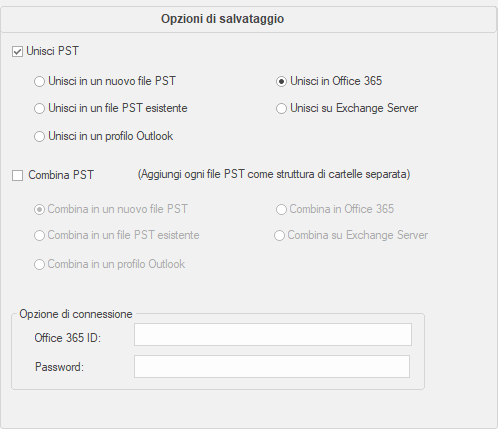The height and width of the screenshot is (429, 498).
Task: Click the Office 365 ID label
Action: pyautogui.click(x=68, y=338)
